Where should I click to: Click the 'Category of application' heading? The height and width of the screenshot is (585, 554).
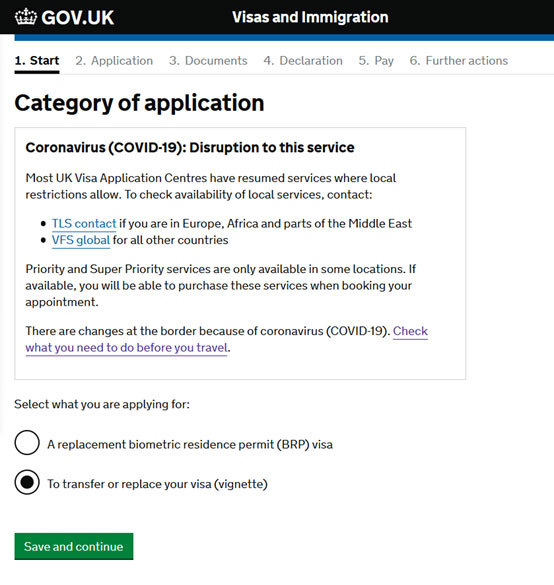[139, 103]
